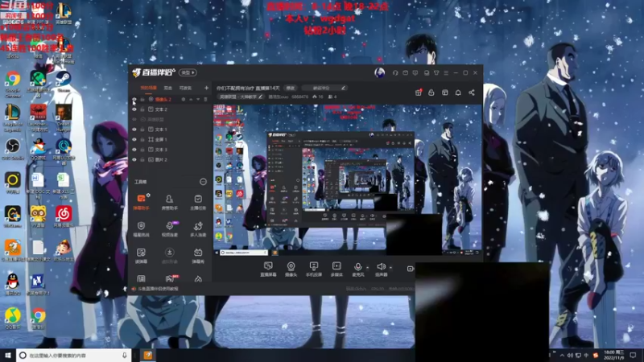Select the second scene tab
644x362 pixels.
click(x=168, y=88)
